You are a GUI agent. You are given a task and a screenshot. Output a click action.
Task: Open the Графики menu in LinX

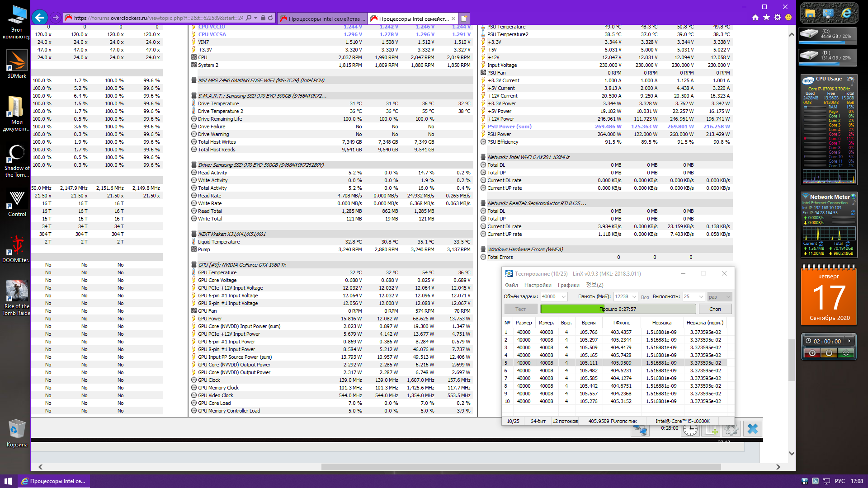[568, 285]
